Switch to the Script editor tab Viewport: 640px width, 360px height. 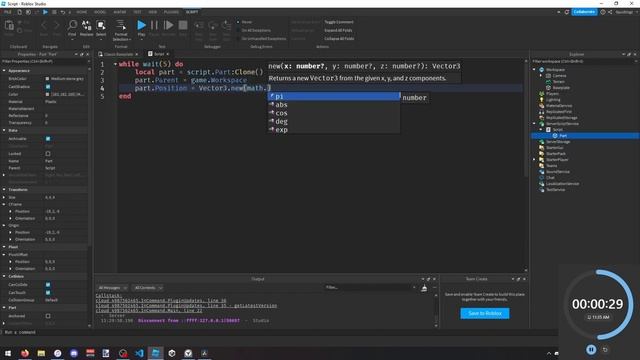[158, 54]
